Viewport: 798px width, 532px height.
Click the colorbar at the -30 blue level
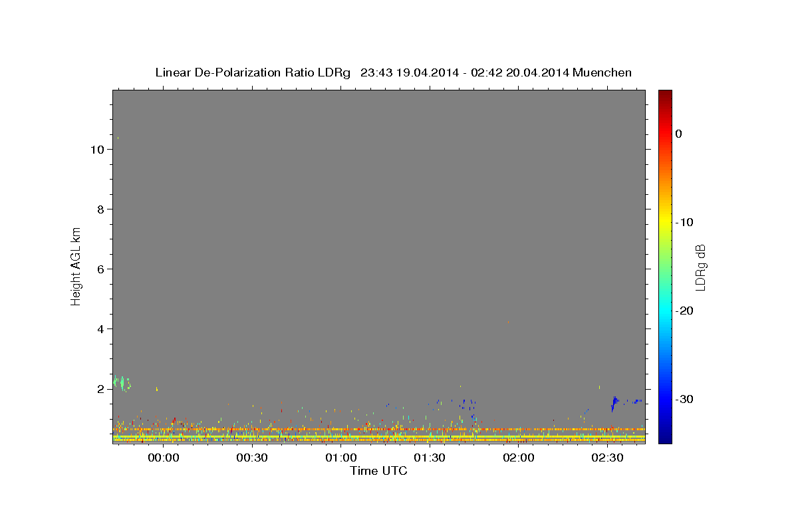click(665, 399)
